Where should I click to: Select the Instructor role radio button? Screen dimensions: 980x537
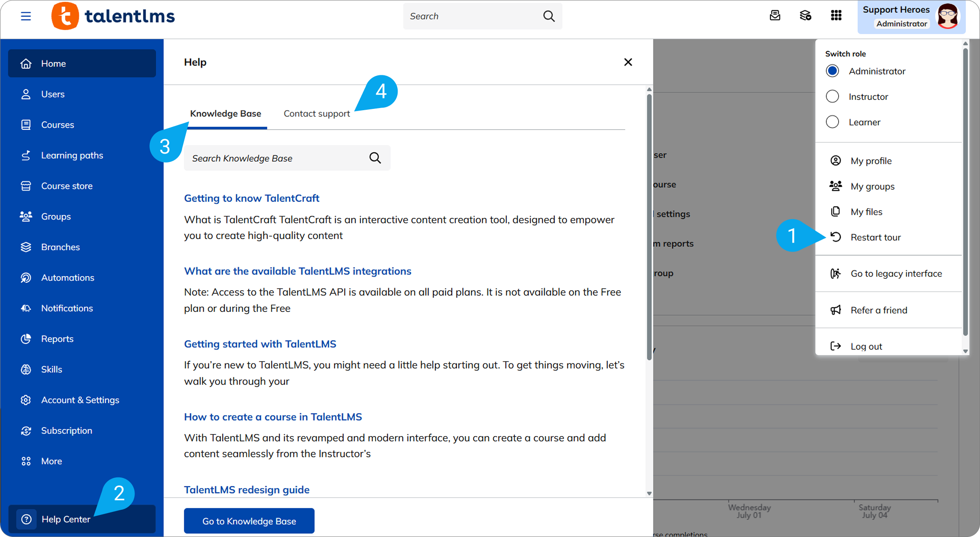832,97
